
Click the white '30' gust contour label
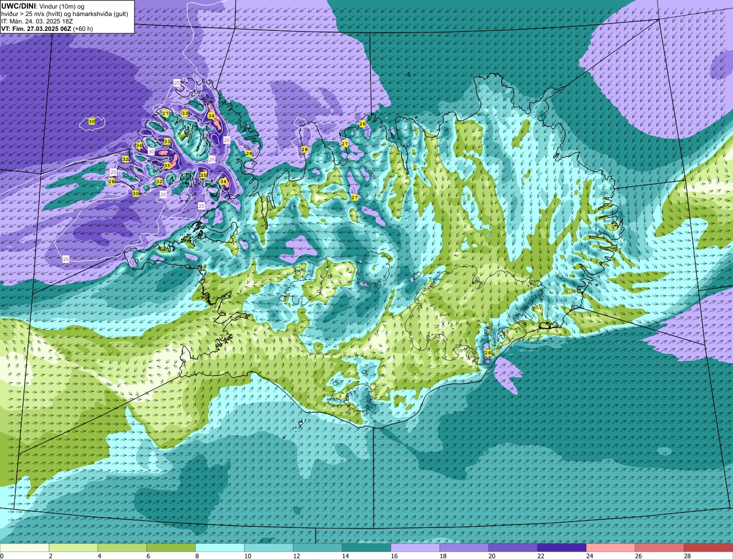click(151, 152)
